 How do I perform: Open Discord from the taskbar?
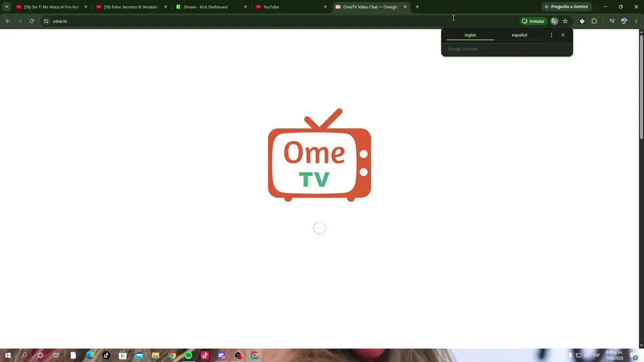pyautogui.click(x=221, y=355)
